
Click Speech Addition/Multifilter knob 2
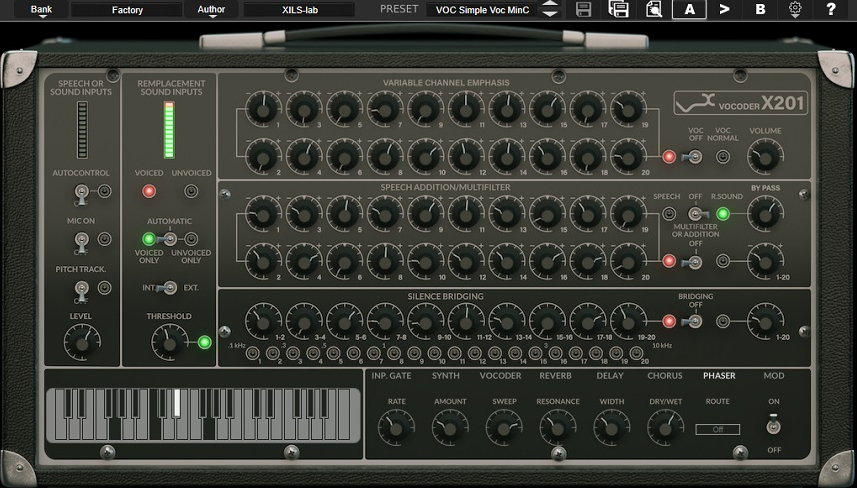[x=263, y=262]
